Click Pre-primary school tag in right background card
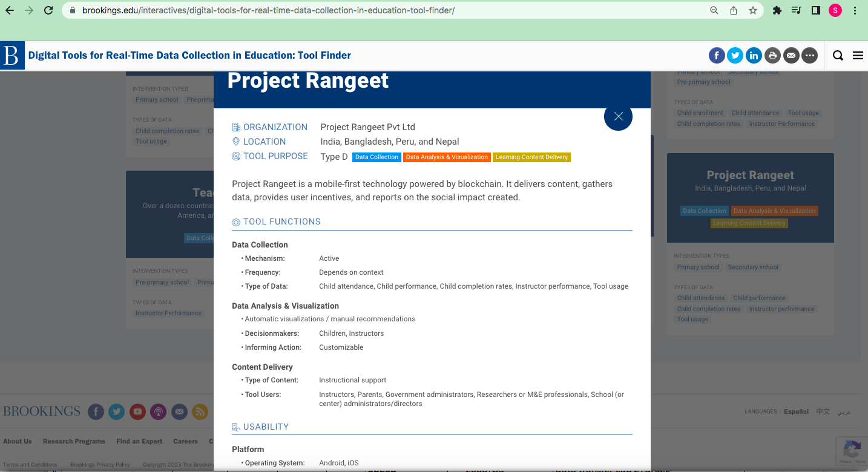868x472 pixels. [703, 82]
